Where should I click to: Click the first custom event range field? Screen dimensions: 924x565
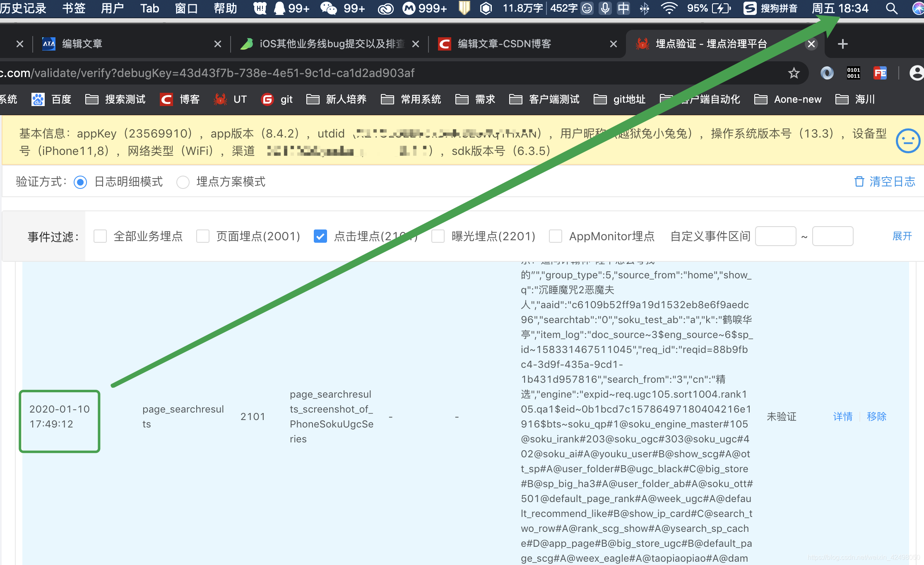pyautogui.click(x=775, y=236)
